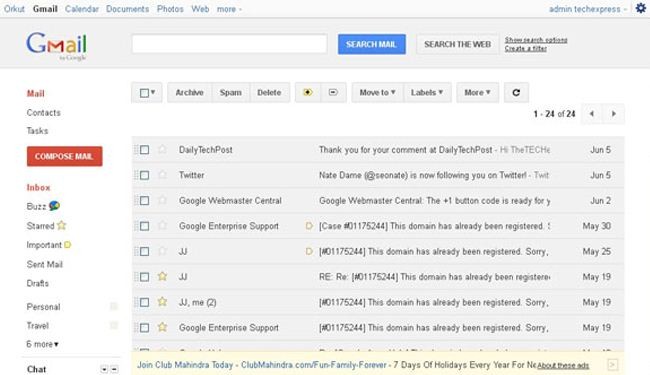This screenshot has width=650, height=375.
Task: Star the Google Webmaster Central email
Action: pos(162,200)
